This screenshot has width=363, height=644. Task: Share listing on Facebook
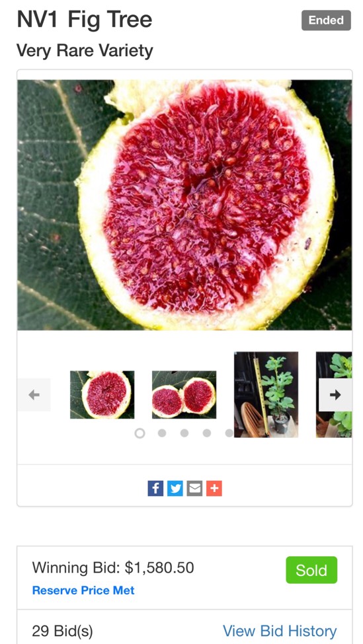tap(155, 488)
